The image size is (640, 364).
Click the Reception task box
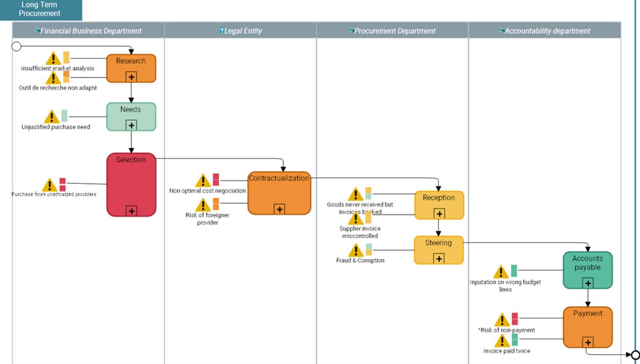(x=439, y=205)
